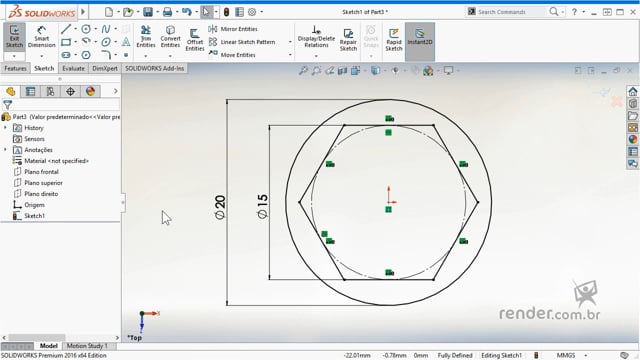Select the Line sketch tool
640x360 pixels.
66,29
